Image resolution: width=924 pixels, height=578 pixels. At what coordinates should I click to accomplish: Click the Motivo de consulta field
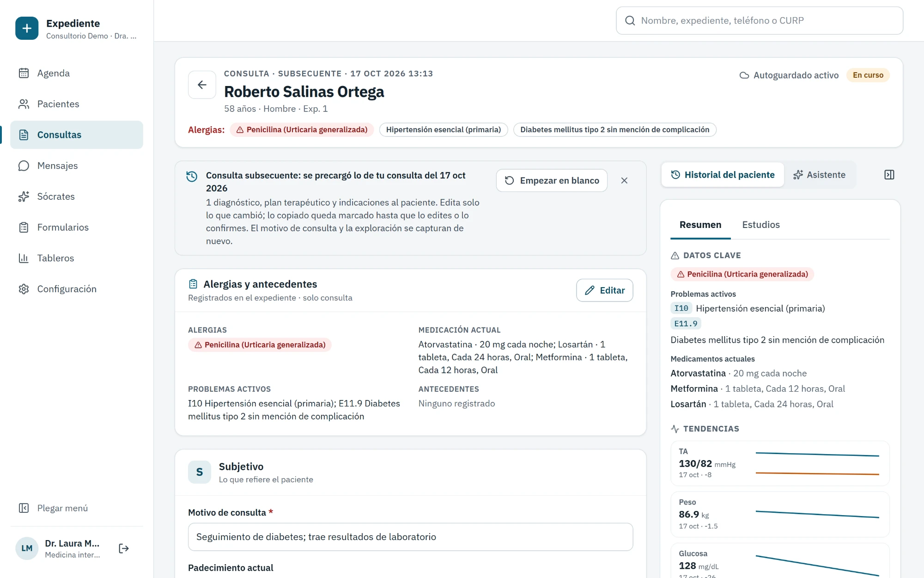[410, 537]
